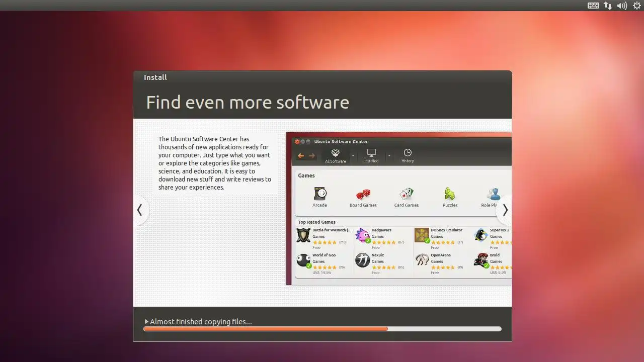
Task: Click the SuperTux 2 penguin icon
Action: pos(481,235)
